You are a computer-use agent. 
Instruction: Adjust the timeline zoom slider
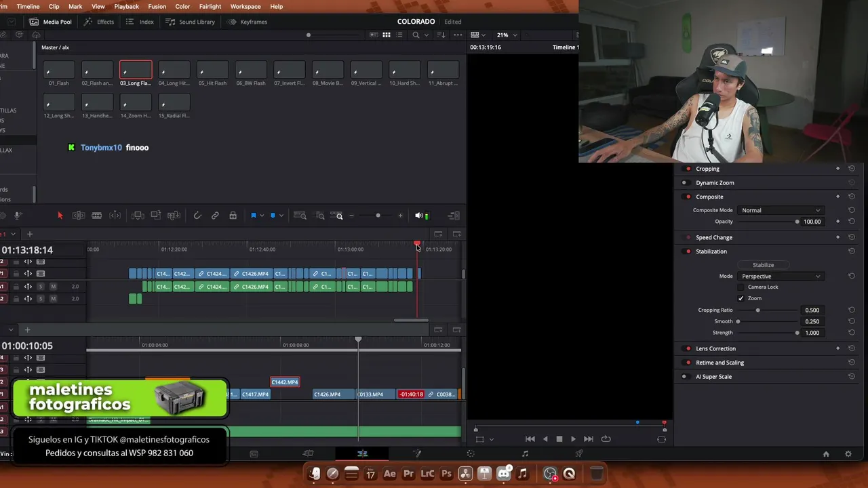coord(378,216)
